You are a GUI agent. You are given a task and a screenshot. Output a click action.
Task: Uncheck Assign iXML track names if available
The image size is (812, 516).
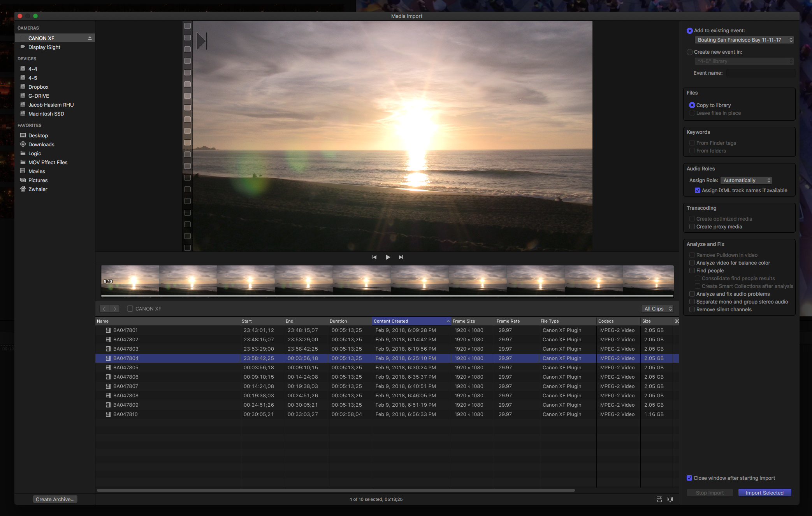tap(698, 190)
